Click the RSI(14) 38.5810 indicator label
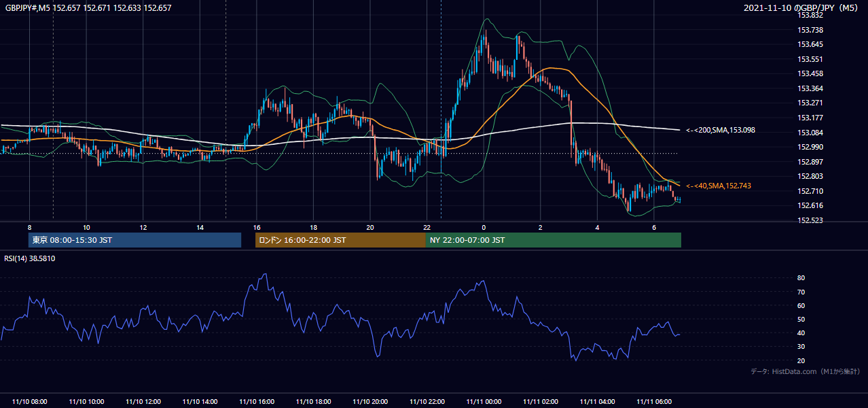This screenshot has width=868, height=408. coord(30,258)
